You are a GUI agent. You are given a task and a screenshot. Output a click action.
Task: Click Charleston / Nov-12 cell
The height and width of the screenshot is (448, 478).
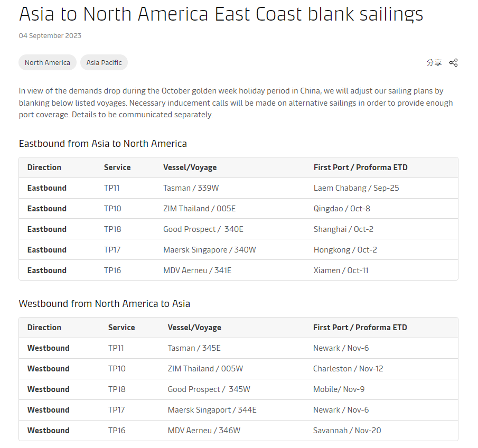point(348,369)
